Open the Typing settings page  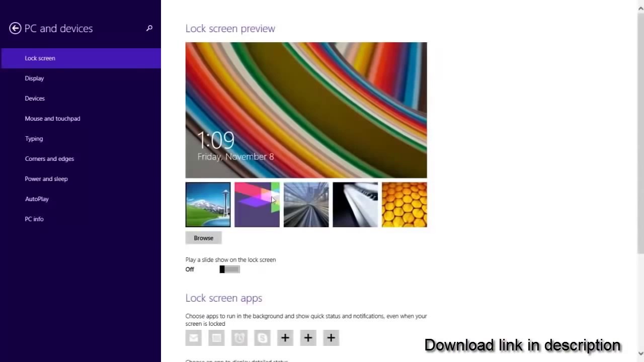pos(80,139)
